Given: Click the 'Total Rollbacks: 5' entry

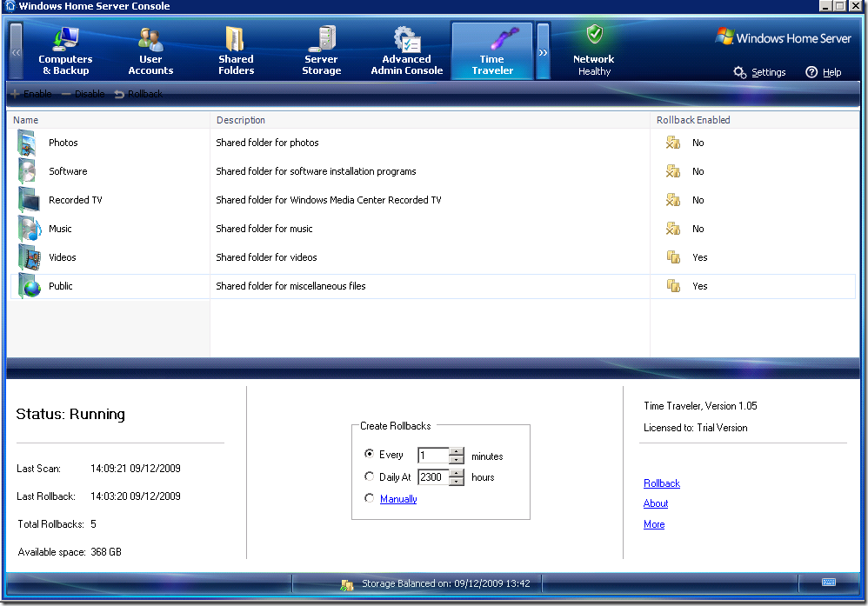Looking at the screenshot, I should 57,524.
